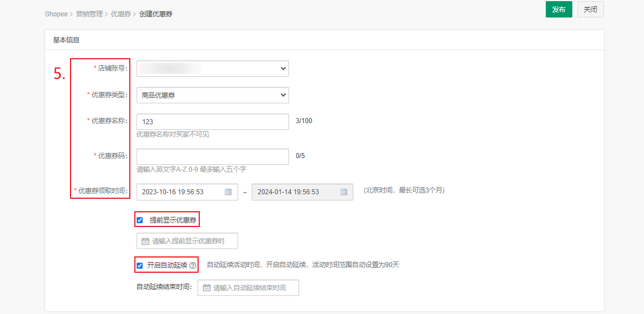Screen dimensions: 644x314
Task: Click the 关闭 button
Action: (x=590, y=10)
